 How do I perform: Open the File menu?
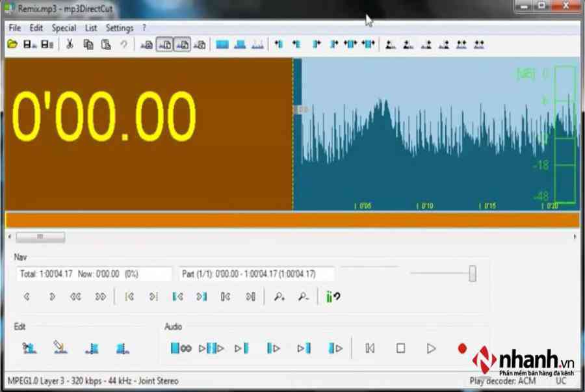coord(15,28)
